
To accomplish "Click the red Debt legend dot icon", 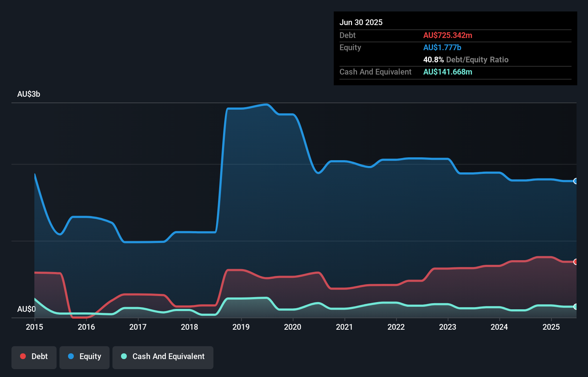I will 22,356.
